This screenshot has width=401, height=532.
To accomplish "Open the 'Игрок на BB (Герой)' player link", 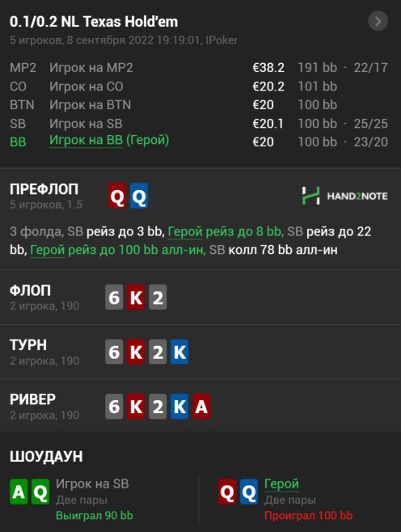I will [x=109, y=140].
